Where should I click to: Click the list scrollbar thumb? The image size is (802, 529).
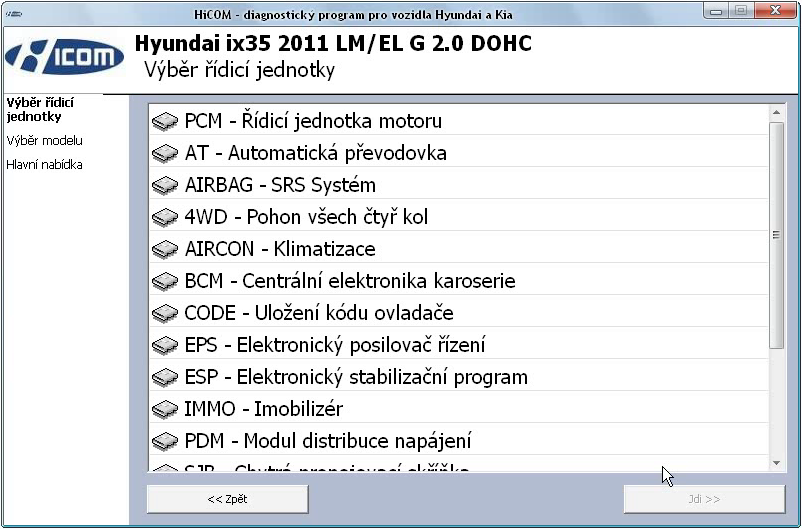(x=776, y=235)
